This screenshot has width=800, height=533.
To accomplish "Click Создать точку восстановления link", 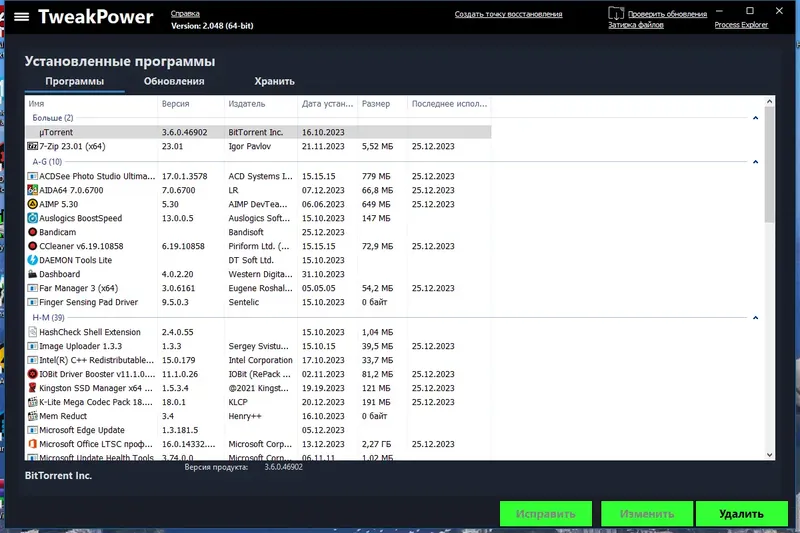I will (508, 14).
